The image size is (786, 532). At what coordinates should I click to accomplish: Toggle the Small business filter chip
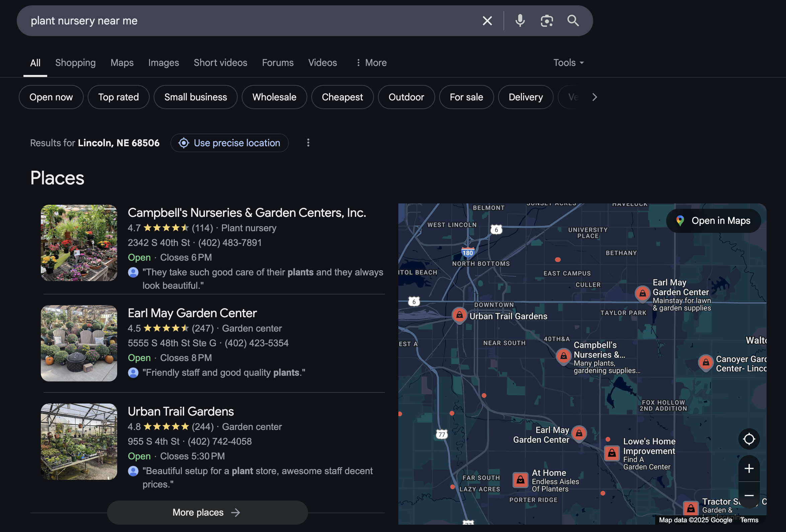195,97
